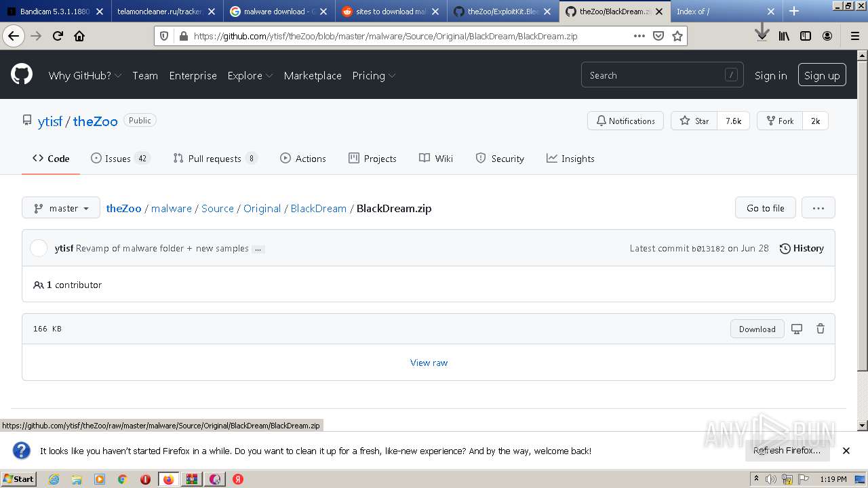Click the Pocket save icon

coord(658,36)
